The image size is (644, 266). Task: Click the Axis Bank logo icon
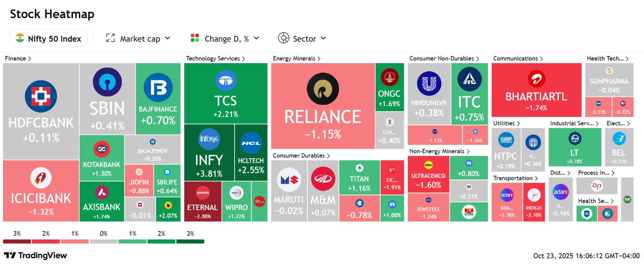(x=102, y=192)
